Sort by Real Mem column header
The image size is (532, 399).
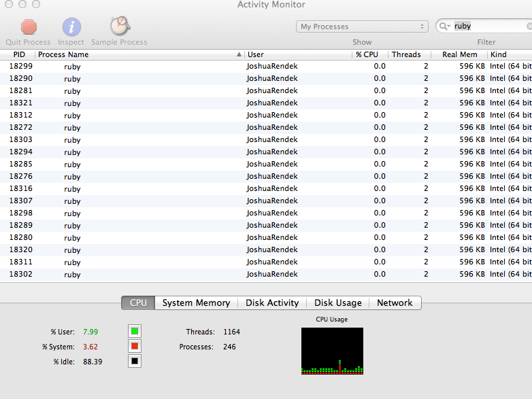point(459,54)
